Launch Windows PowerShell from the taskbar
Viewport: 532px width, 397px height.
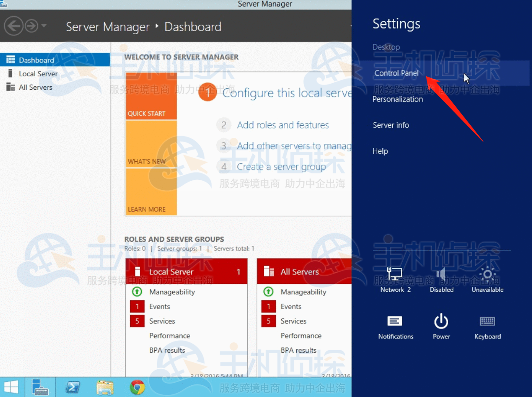coord(73,387)
